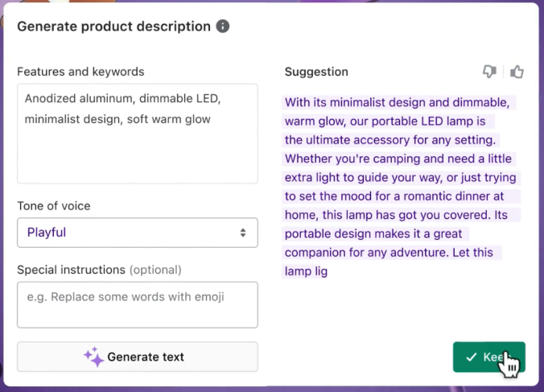544x392 pixels.
Task: Click the Generate product description heading
Action: tap(113, 27)
